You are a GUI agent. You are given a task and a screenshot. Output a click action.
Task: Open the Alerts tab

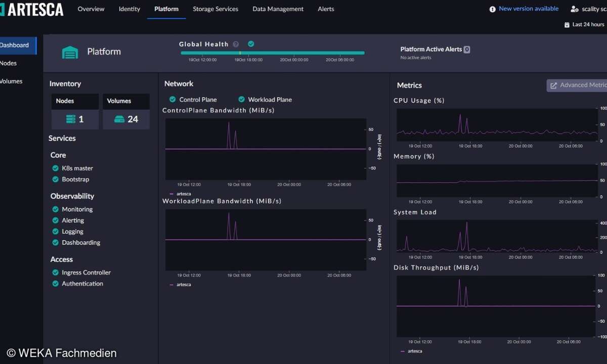[x=326, y=9]
